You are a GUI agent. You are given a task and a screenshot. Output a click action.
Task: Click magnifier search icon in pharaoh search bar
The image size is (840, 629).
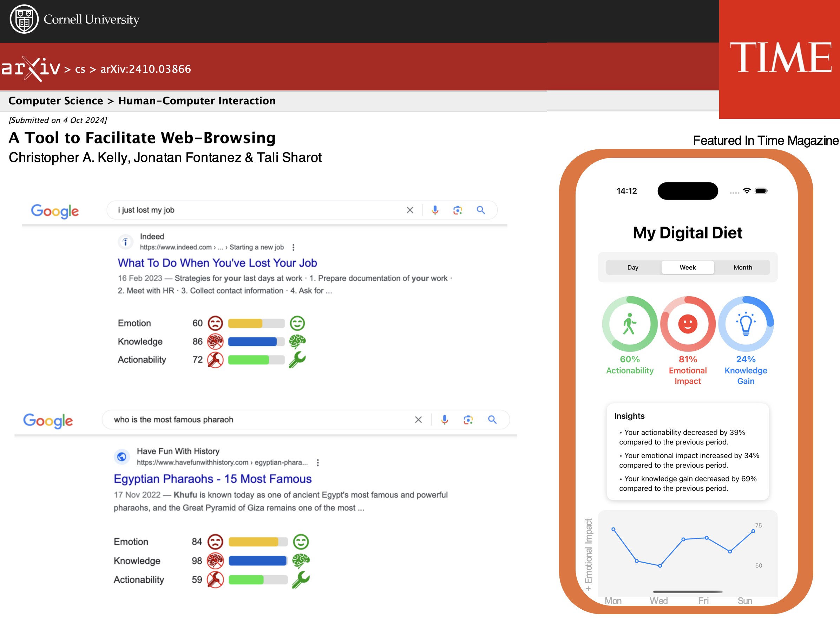[492, 420]
